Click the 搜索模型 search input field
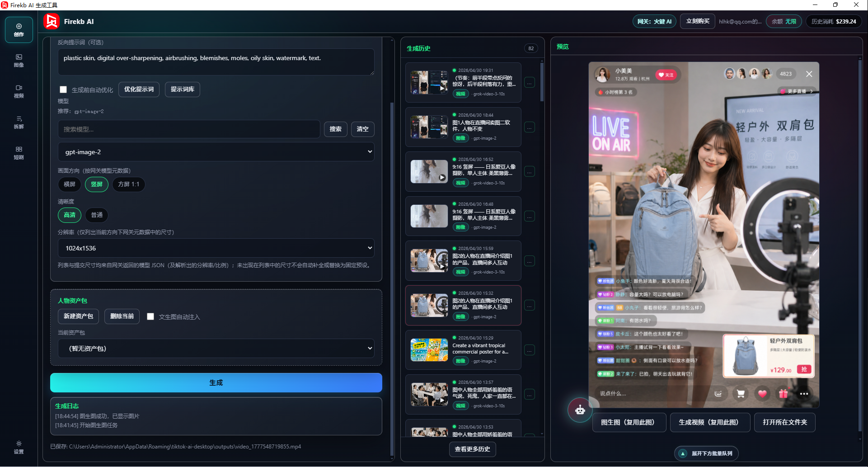This screenshot has width=868, height=467. pyautogui.click(x=189, y=129)
